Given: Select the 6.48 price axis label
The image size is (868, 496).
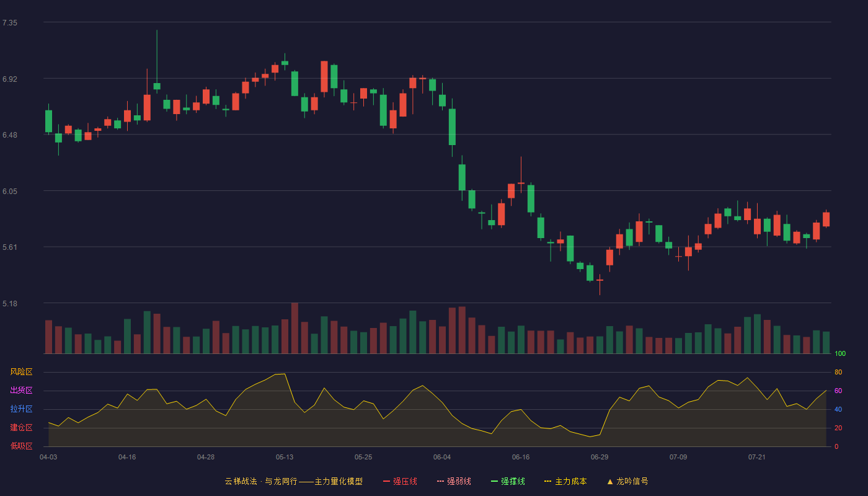Looking at the screenshot, I should tap(10, 135).
